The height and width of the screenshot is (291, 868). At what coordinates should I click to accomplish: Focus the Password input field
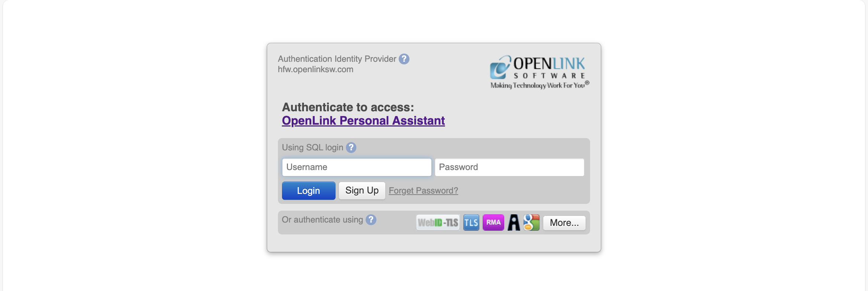(x=509, y=167)
